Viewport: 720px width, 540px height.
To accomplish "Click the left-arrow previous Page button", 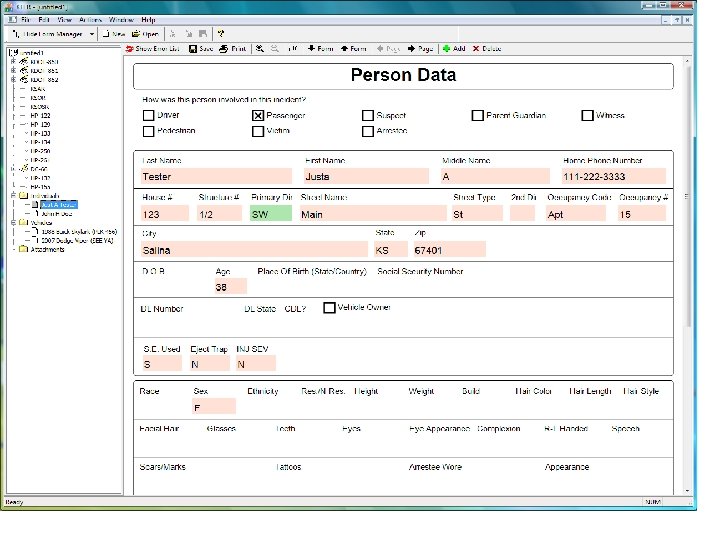I will click(388, 48).
